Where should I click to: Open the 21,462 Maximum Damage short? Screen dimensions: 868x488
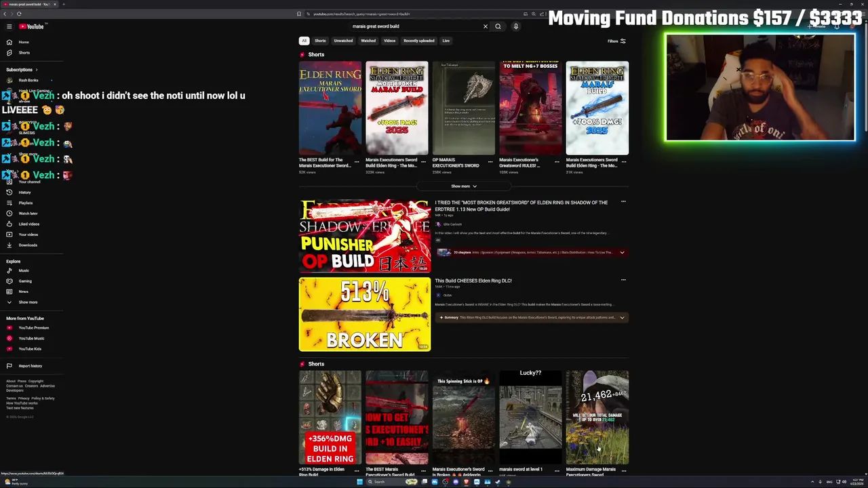click(597, 418)
